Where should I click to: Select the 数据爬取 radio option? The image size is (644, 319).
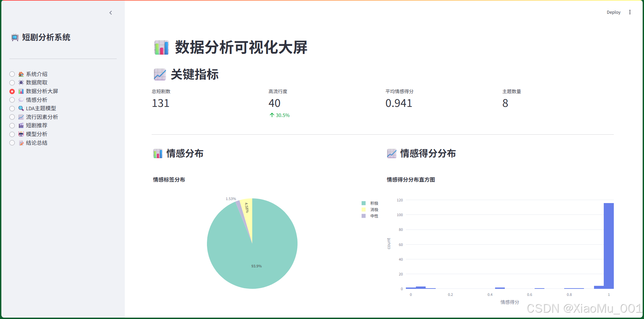tap(12, 83)
